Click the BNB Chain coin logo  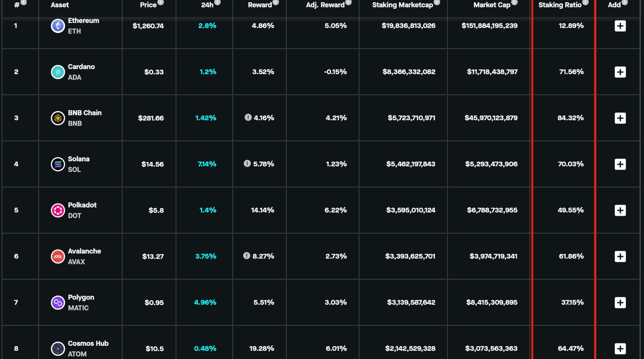pos(58,118)
